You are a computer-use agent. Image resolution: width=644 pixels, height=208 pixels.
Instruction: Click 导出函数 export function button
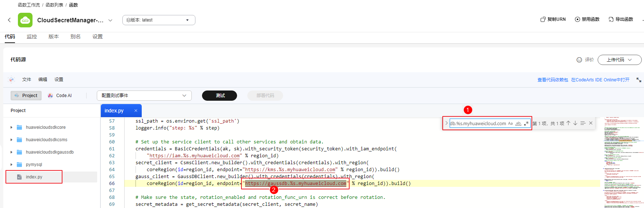[x=621, y=19]
